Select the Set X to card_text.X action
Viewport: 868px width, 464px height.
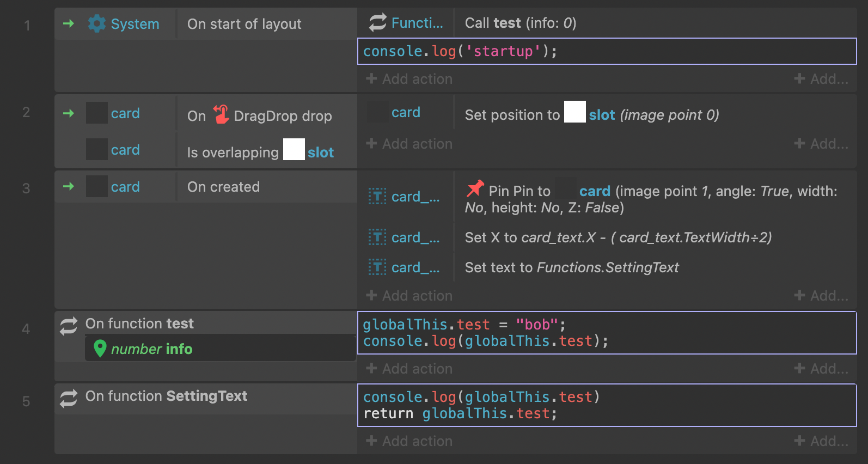(x=618, y=237)
